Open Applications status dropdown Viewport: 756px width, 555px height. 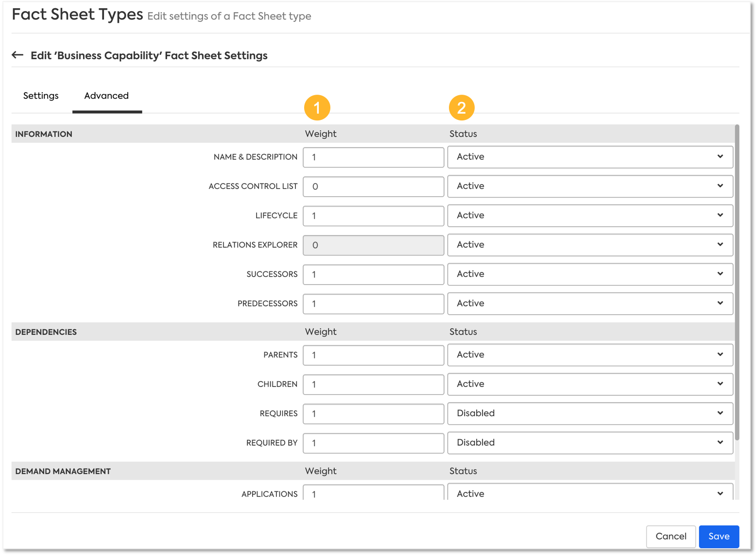590,492
